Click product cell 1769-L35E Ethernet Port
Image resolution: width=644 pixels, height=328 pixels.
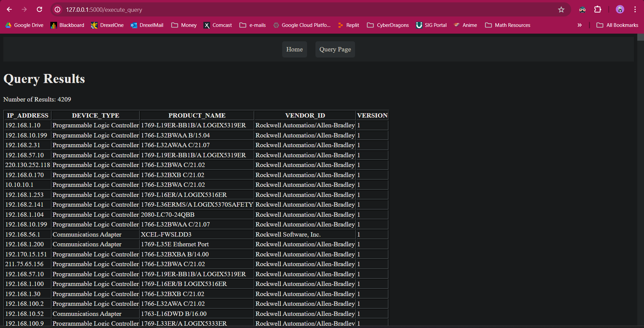pos(197,244)
